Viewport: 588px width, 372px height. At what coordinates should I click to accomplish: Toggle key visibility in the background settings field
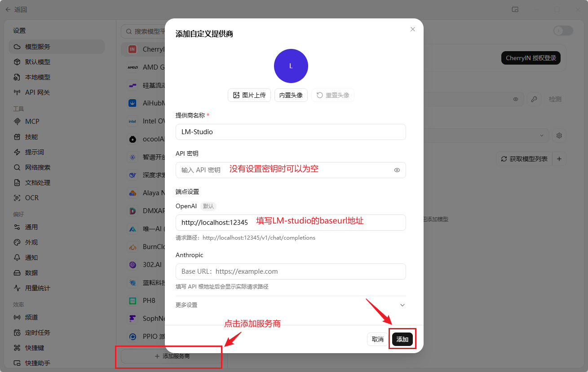coord(516,99)
